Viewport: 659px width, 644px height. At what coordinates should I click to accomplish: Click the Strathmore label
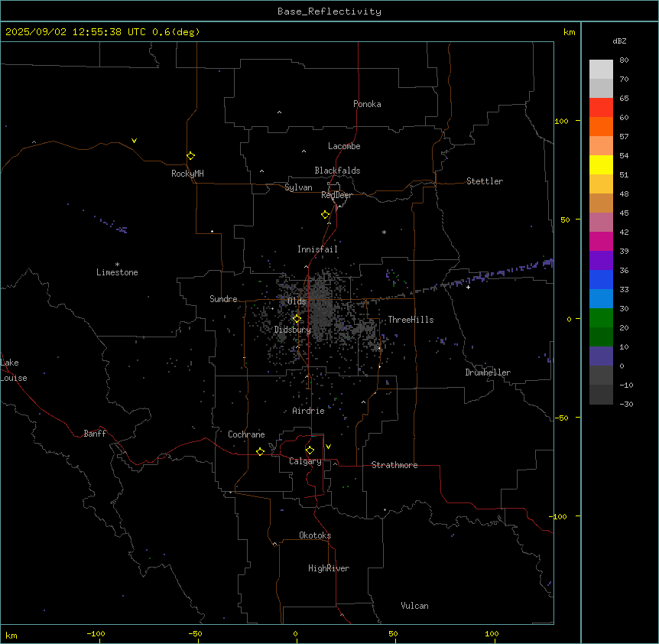394,465
